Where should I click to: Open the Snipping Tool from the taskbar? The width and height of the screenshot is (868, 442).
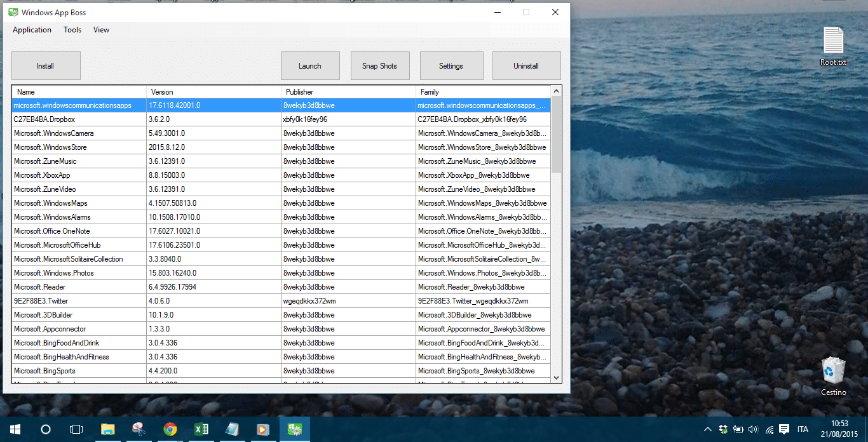click(x=139, y=429)
